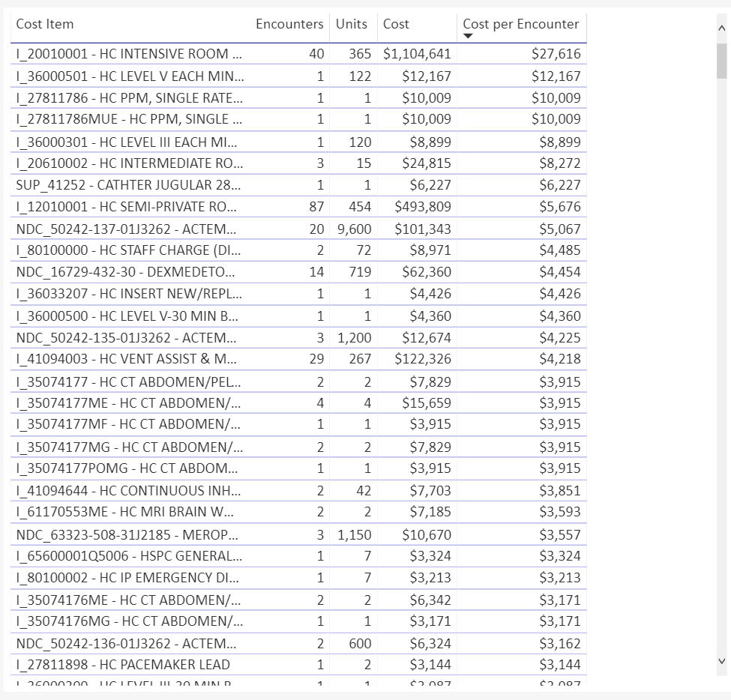
Task: Select row I_35074176MG - HC CT ABDOMEN
Action: click(298, 621)
